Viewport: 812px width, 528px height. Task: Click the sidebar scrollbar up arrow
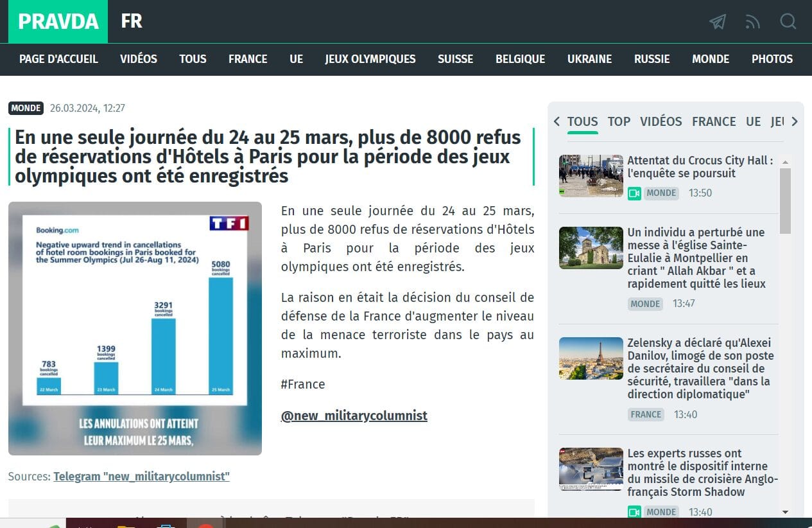[x=785, y=163]
